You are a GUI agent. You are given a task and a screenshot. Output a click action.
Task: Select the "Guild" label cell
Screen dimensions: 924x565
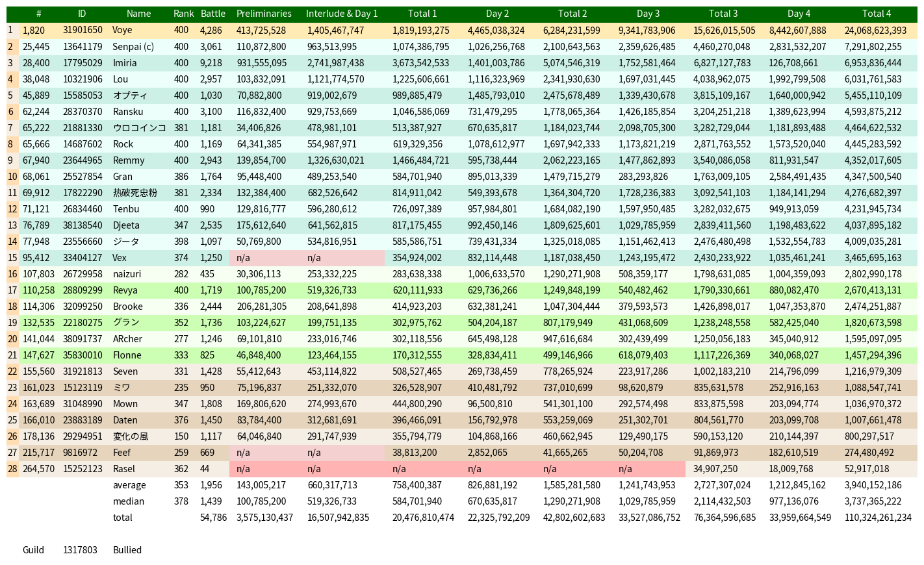[33, 550]
